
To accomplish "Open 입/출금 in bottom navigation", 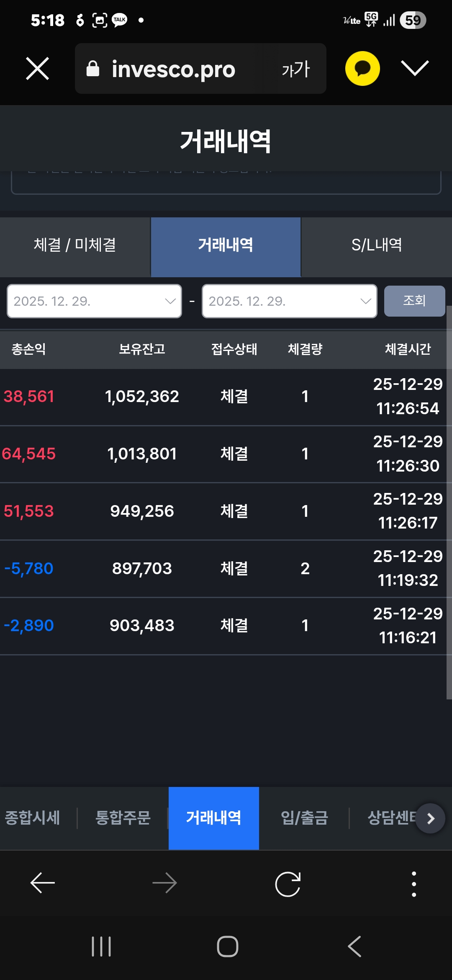I will pyautogui.click(x=304, y=818).
